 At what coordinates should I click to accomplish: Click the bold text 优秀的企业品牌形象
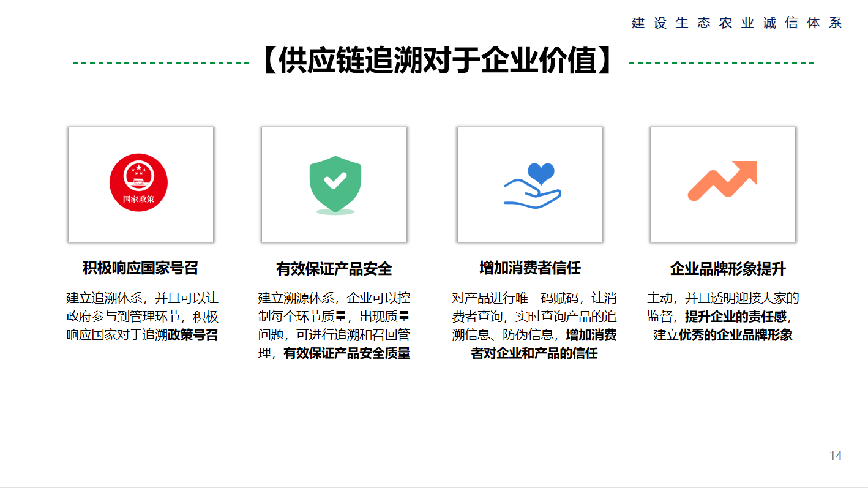(x=735, y=335)
